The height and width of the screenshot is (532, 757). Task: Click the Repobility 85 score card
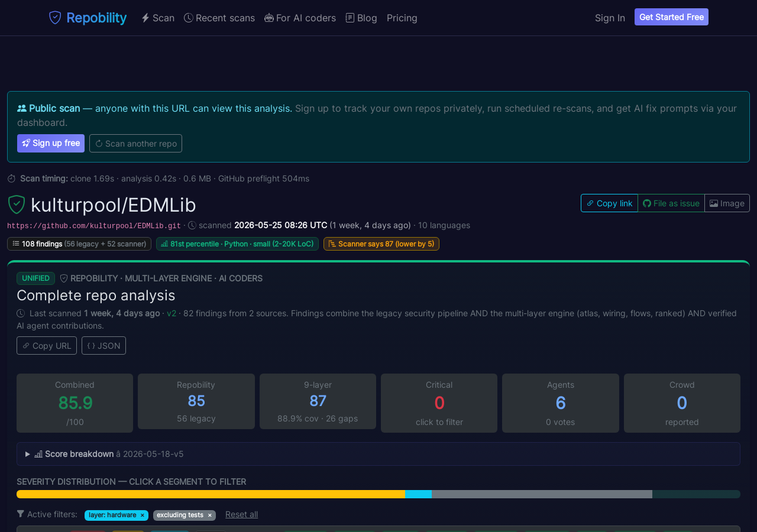(x=196, y=401)
